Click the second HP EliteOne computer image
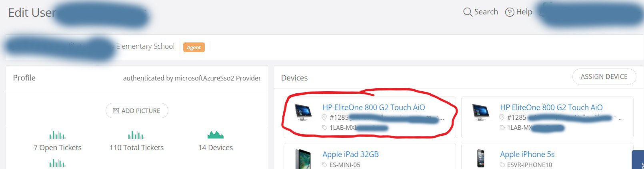Screen dimensions: 644x169 pos(480,112)
